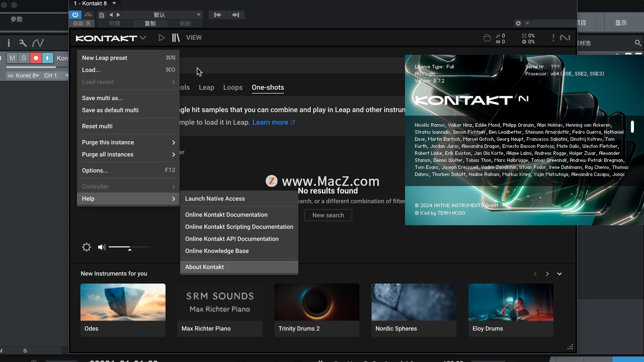Click the Kontakt play arrow icon
This screenshot has height=362, width=644.
click(x=162, y=38)
